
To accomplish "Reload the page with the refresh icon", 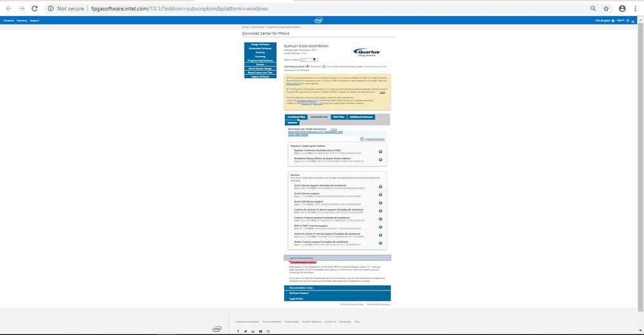I will coord(35,8).
